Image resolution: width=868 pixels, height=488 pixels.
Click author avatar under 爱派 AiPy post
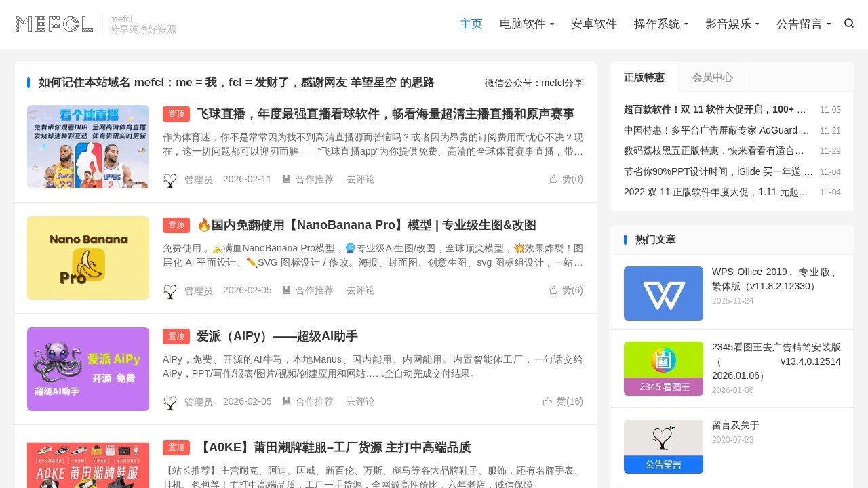pos(170,402)
